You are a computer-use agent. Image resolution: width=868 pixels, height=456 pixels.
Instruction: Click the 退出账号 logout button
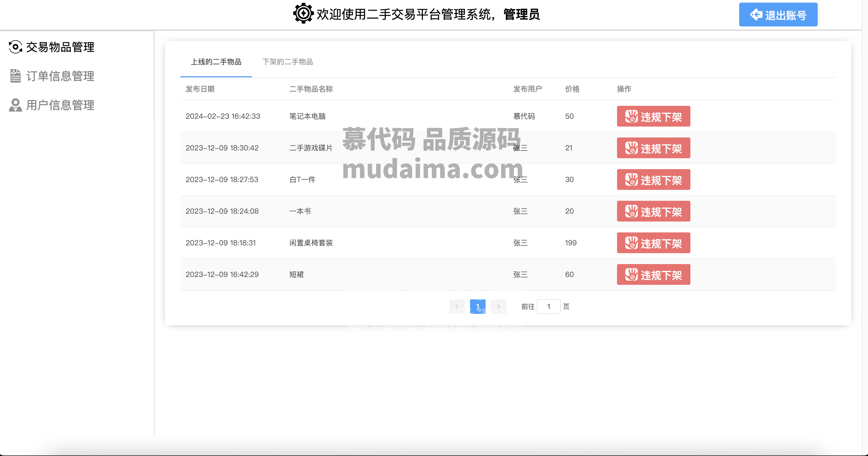tap(778, 15)
